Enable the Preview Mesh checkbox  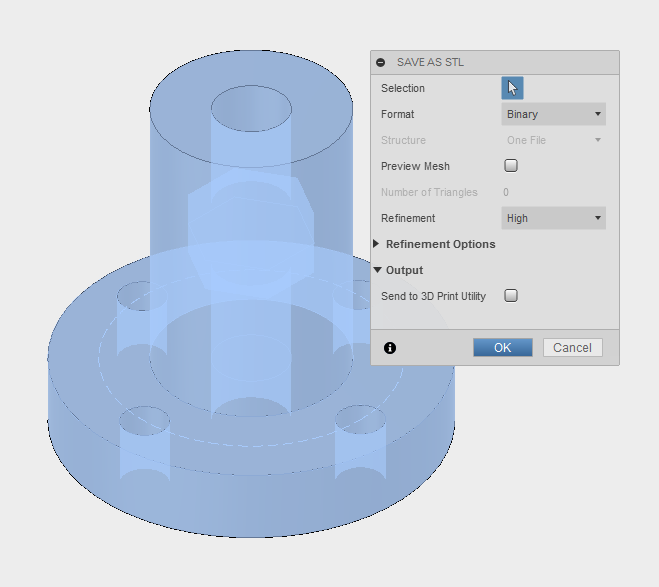tap(511, 166)
